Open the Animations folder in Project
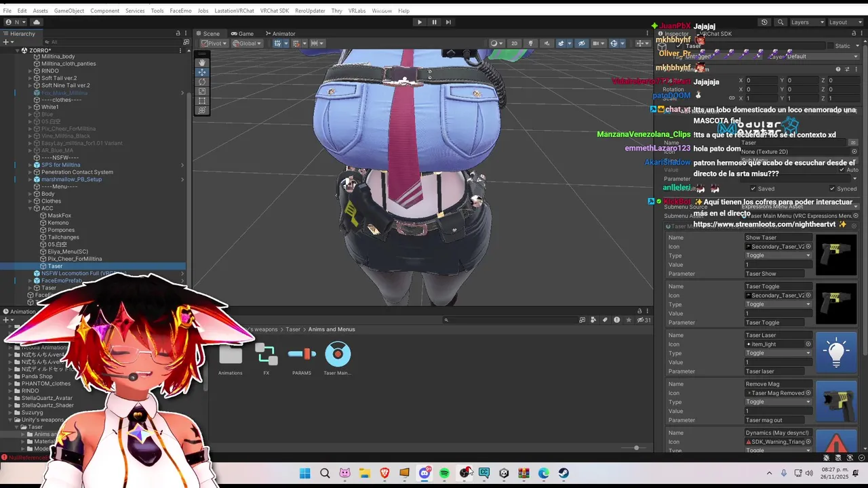This screenshot has width=868, height=488. [231, 359]
